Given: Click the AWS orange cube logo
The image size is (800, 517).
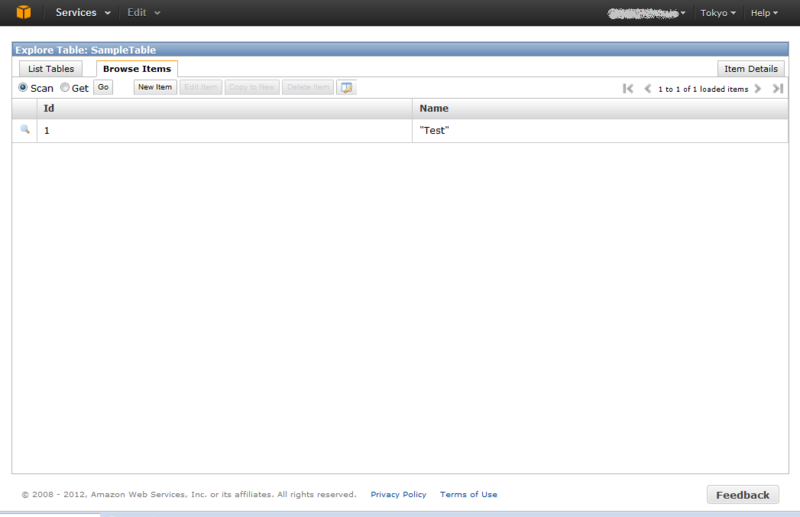Looking at the screenshot, I should (23, 12).
